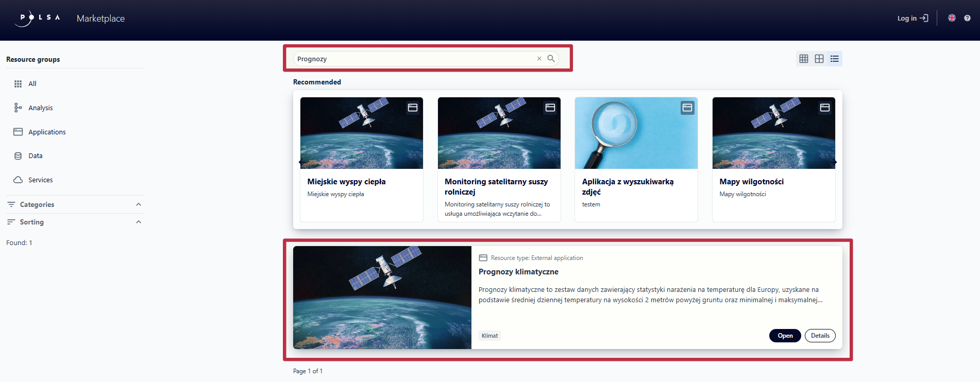Image resolution: width=980 pixels, height=382 pixels.
Task: Click the Services cloud icon
Action: pos(18,180)
